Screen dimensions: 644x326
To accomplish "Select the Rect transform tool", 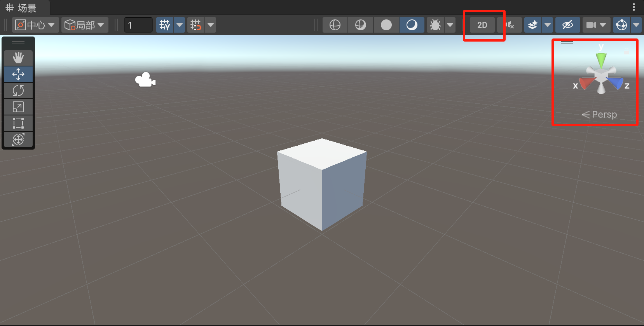I will [18, 123].
